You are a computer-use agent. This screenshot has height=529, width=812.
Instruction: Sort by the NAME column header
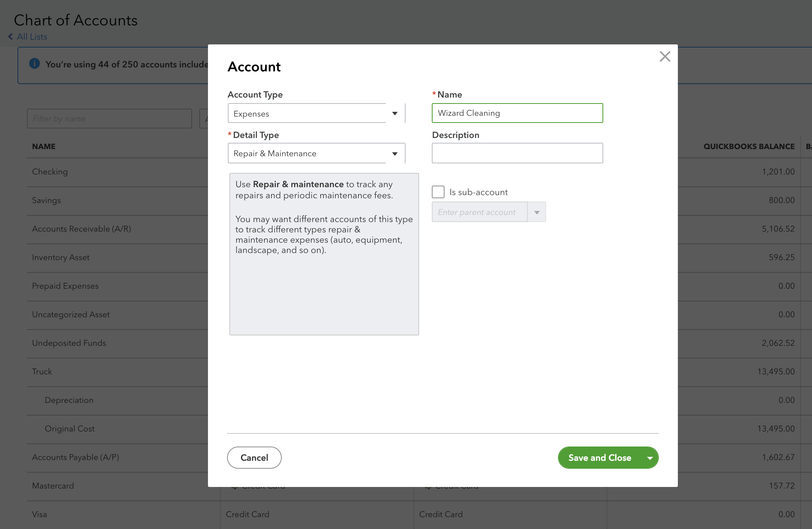click(44, 146)
